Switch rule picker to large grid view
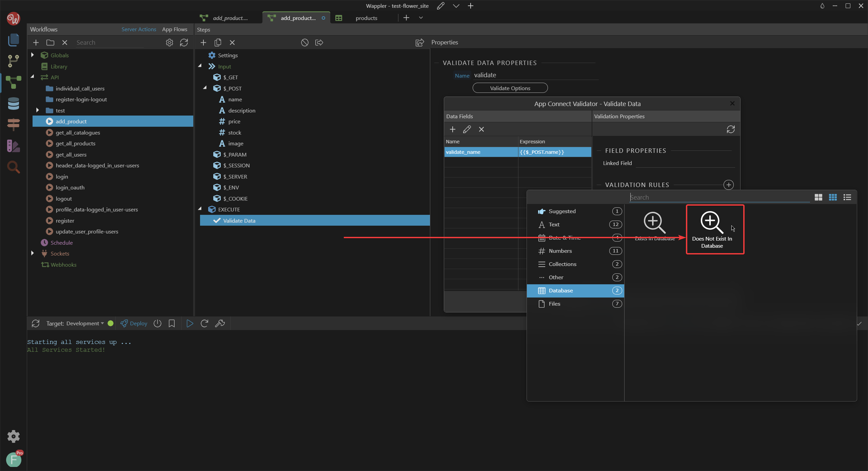Viewport: 868px width, 471px height. [x=818, y=197]
